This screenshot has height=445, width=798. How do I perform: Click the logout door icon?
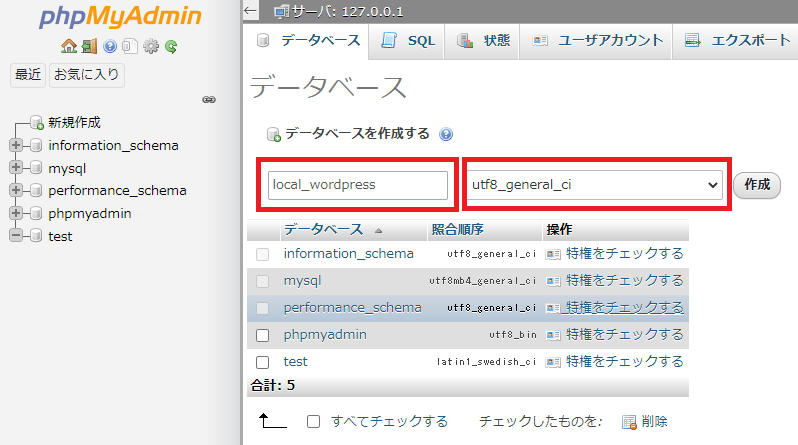point(89,46)
